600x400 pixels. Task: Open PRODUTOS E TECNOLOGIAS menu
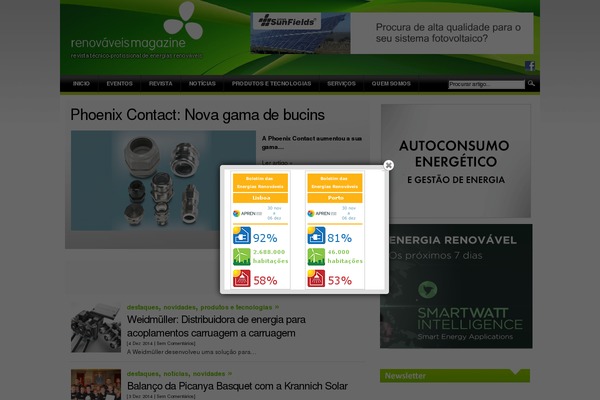[271, 83]
